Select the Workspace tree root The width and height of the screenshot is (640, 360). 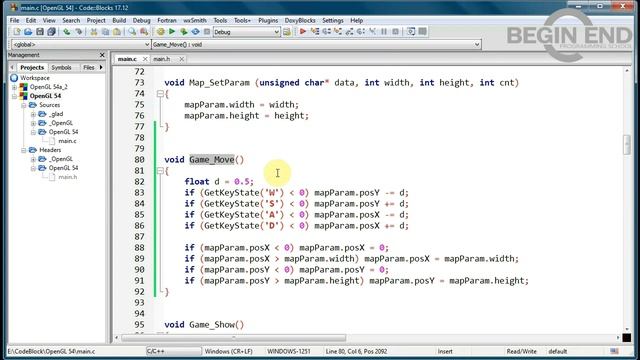(35, 78)
